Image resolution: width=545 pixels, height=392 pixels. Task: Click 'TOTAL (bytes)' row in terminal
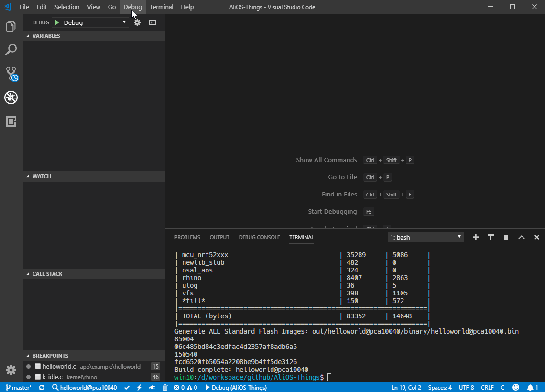tap(303, 316)
